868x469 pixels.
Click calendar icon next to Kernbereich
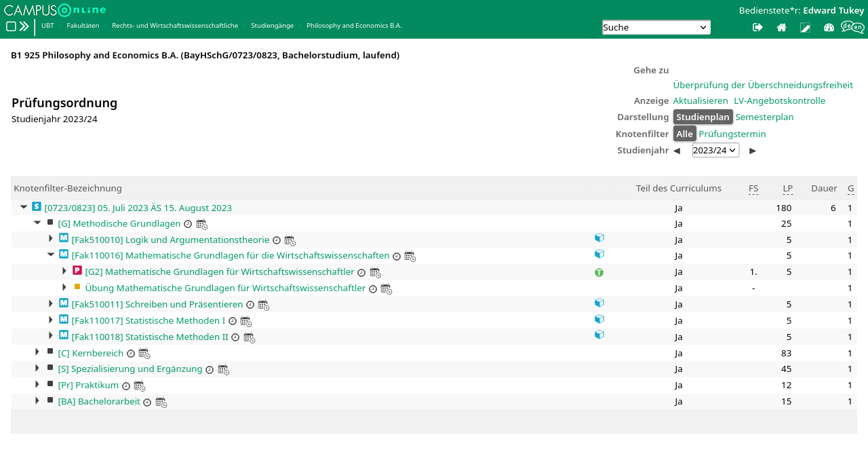(x=144, y=354)
